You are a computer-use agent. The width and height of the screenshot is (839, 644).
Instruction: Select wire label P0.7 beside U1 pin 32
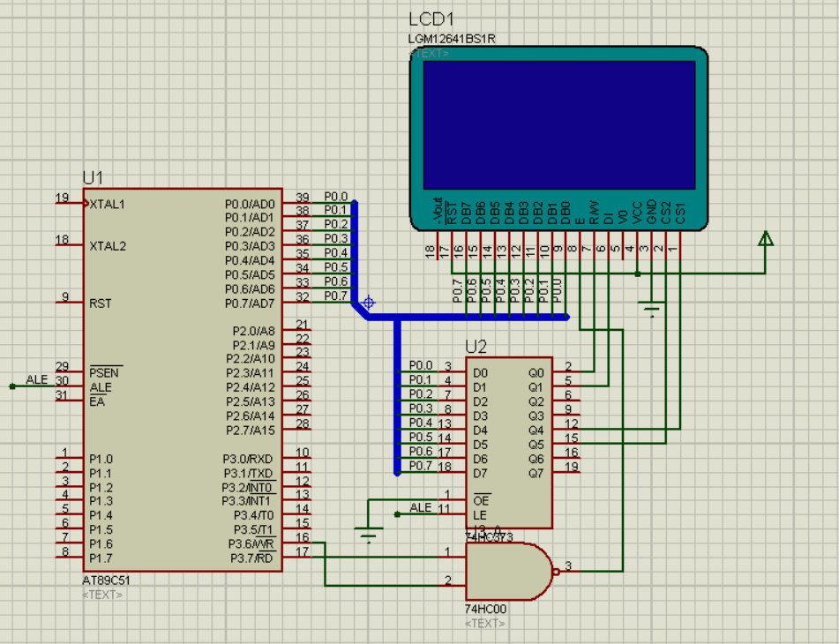coord(336,296)
